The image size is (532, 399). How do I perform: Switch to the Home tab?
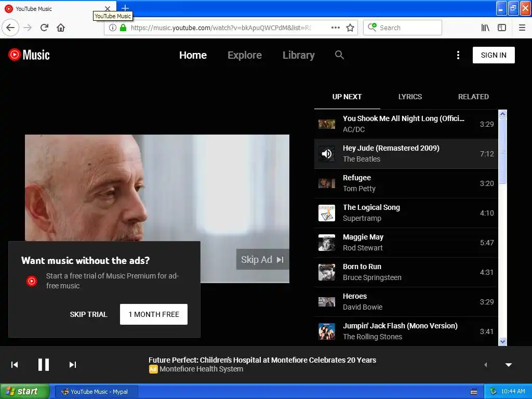point(193,55)
